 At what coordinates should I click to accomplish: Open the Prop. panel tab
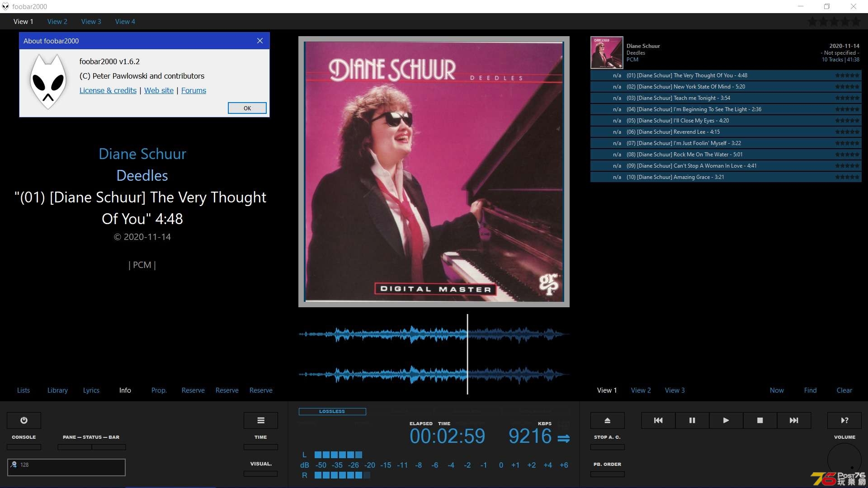(159, 390)
